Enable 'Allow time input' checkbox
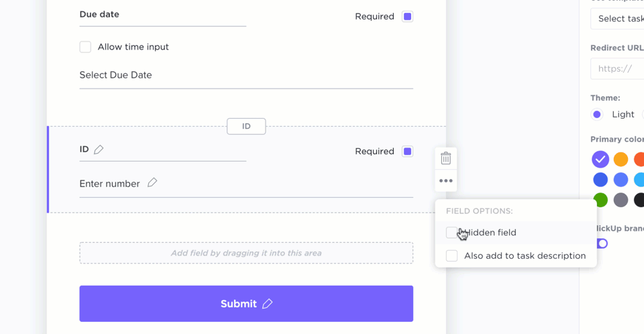Viewport: 644px width, 334px height. pyautogui.click(x=85, y=47)
